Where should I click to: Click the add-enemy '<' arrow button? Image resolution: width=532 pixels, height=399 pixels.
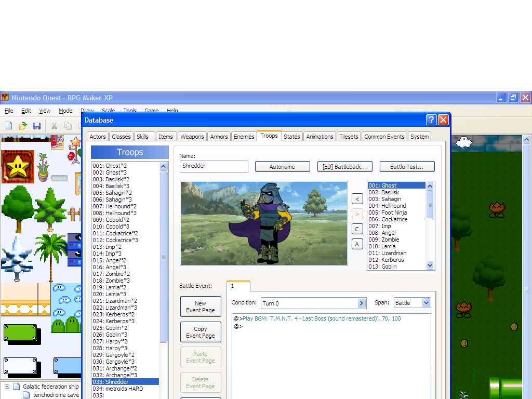coord(357,199)
